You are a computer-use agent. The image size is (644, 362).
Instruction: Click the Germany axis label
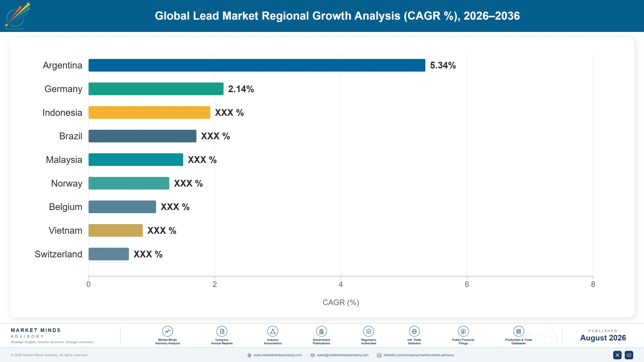click(x=63, y=89)
